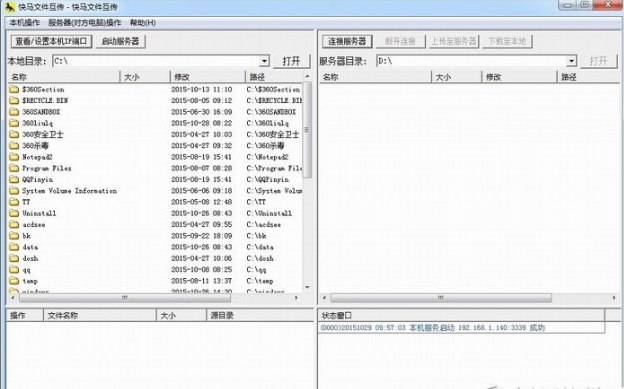Sort local list by 修改 column header
This screenshot has width=624, height=389.
[208, 77]
